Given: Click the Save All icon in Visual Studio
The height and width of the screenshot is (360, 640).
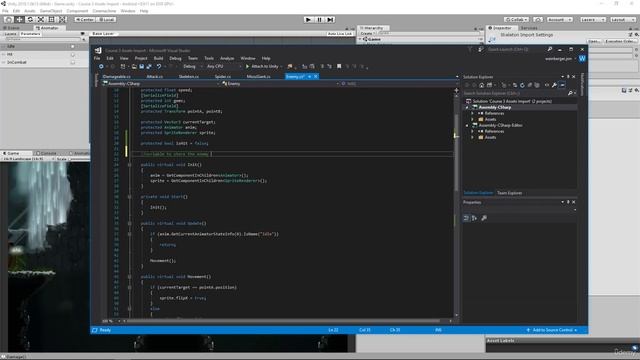Looking at the screenshot, I should (149, 67).
